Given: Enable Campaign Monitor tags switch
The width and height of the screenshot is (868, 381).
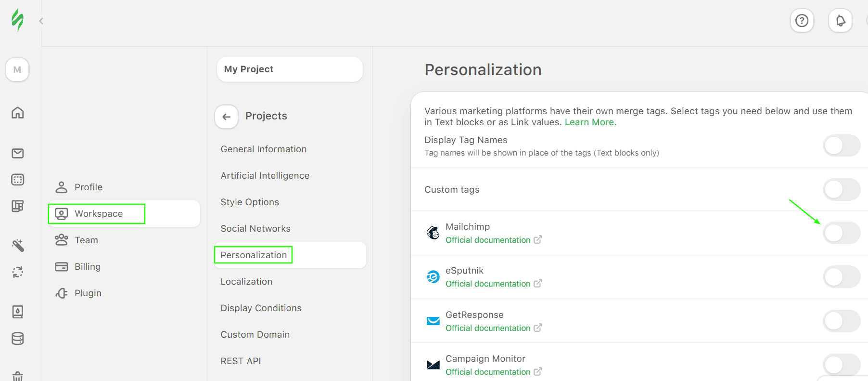Looking at the screenshot, I should pos(842,365).
